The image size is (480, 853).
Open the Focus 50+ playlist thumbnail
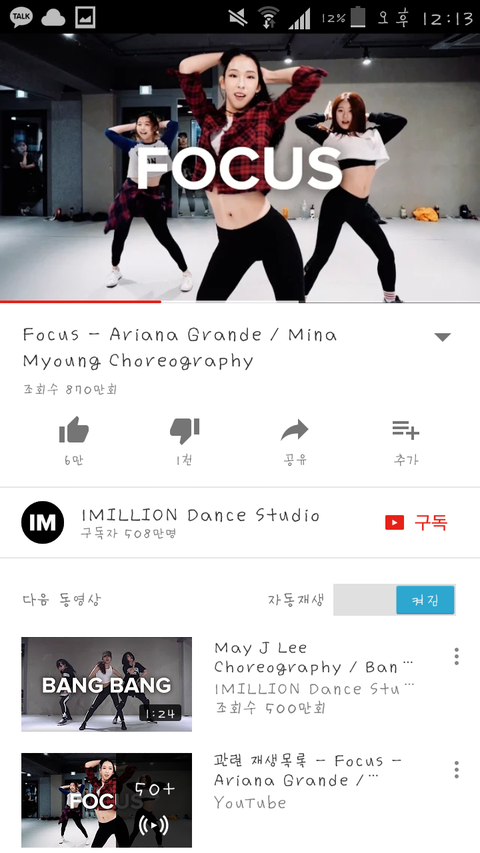coord(107,800)
